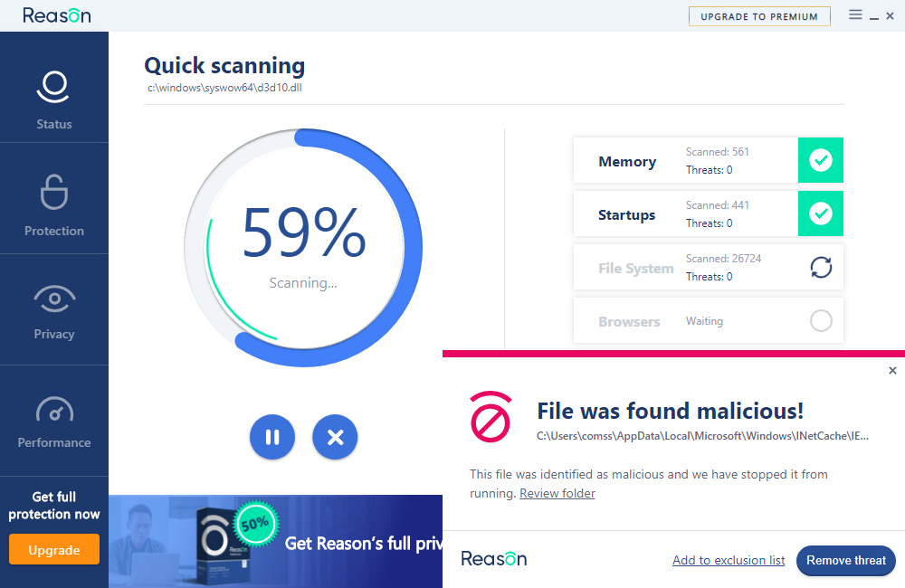
Task: Open the Protection padlock icon
Action: [x=53, y=192]
